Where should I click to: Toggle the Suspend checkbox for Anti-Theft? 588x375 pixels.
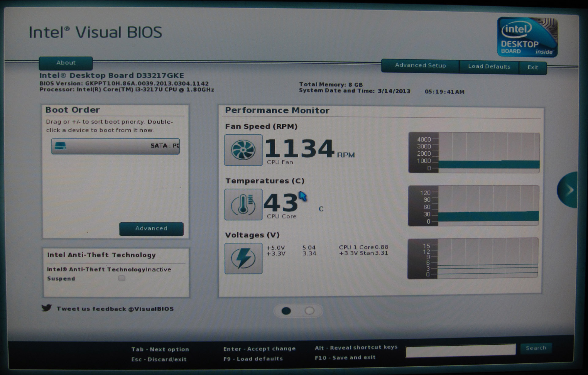click(122, 278)
